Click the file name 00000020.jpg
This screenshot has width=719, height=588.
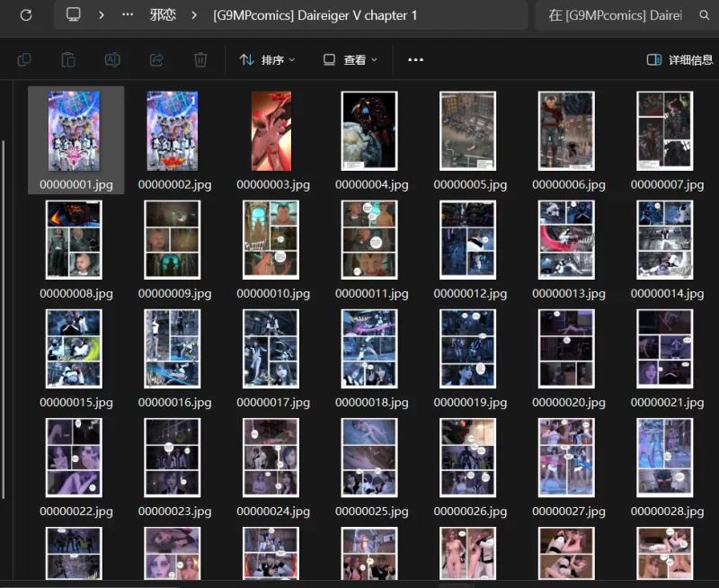[x=569, y=402]
